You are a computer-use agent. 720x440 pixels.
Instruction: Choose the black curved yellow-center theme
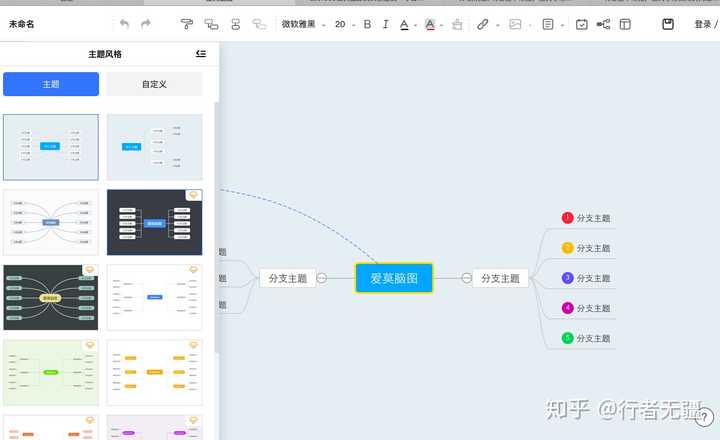tap(51, 297)
